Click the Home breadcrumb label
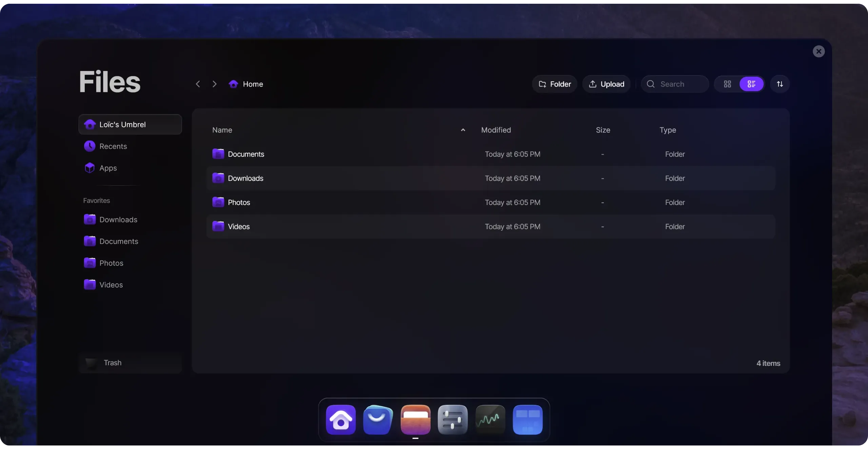The width and height of the screenshot is (868, 449). 253,84
